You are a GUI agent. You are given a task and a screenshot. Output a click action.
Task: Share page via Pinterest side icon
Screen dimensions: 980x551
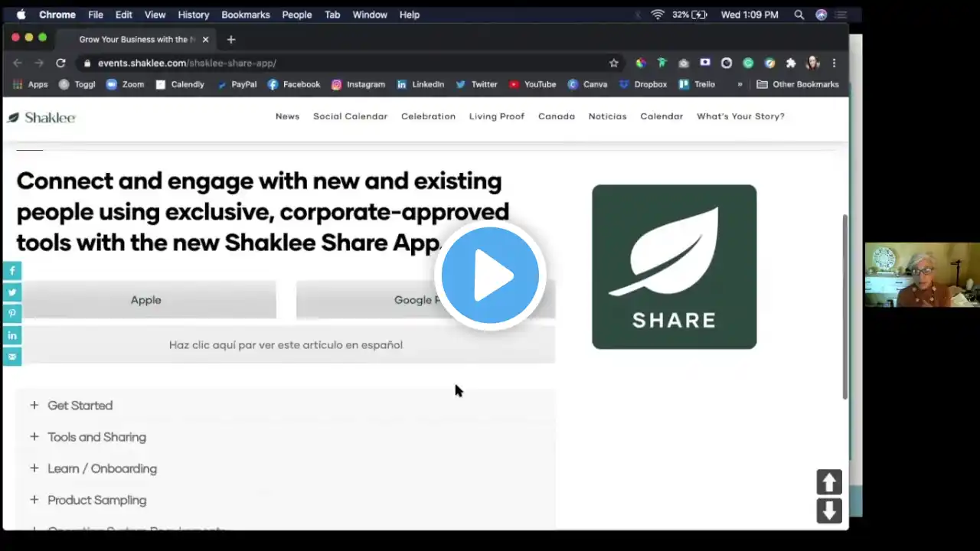point(12,314)
